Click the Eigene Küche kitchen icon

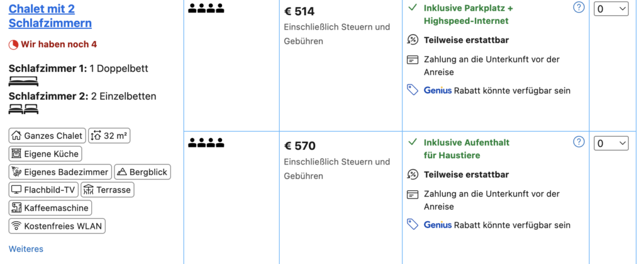tap(16, 154)
